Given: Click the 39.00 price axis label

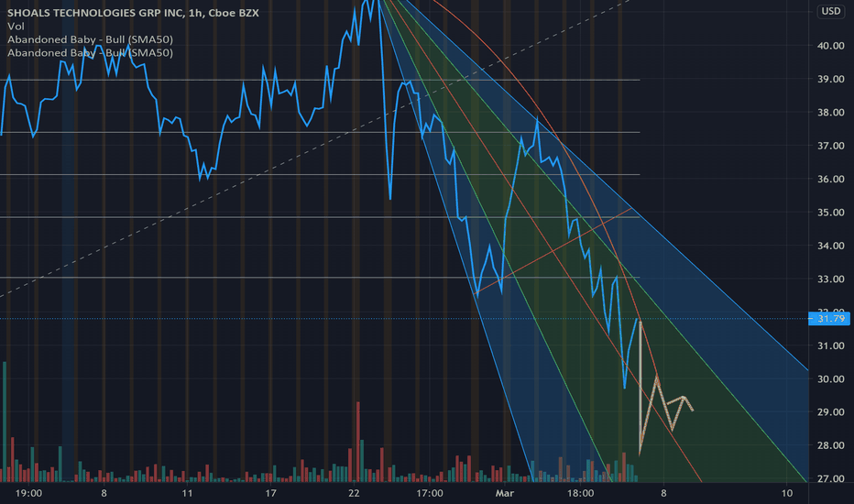Looking at the screenshot, I should [830, 79].
